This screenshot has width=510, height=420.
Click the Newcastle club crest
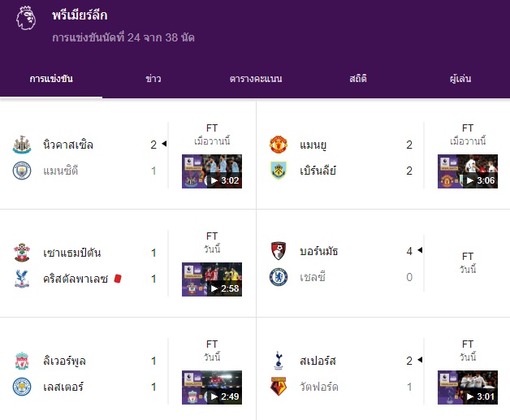tap(22, 145)
